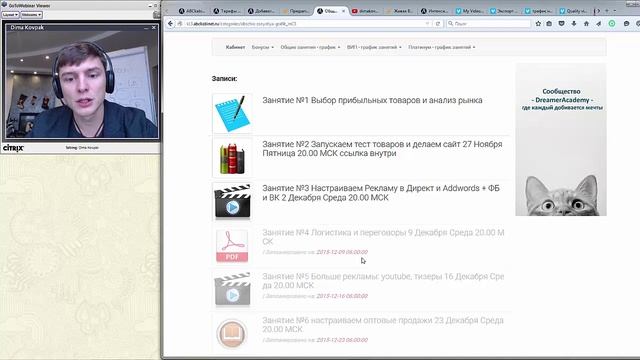Click the scheduled date 2015-12-23

click(x=342, y=340)
